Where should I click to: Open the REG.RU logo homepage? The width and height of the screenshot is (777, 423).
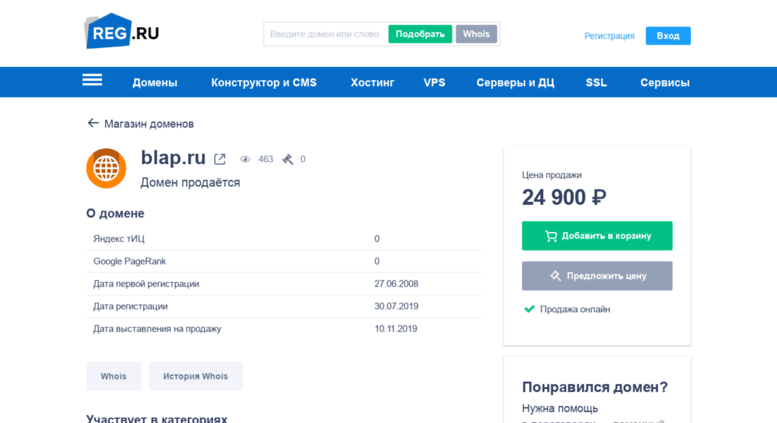coord(122,31)
